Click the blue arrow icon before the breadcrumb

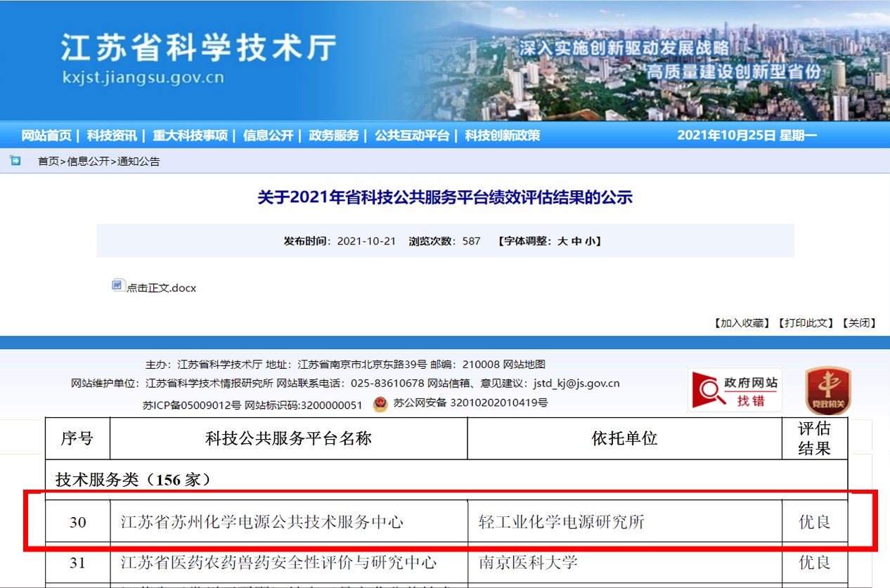pos(15,161)
